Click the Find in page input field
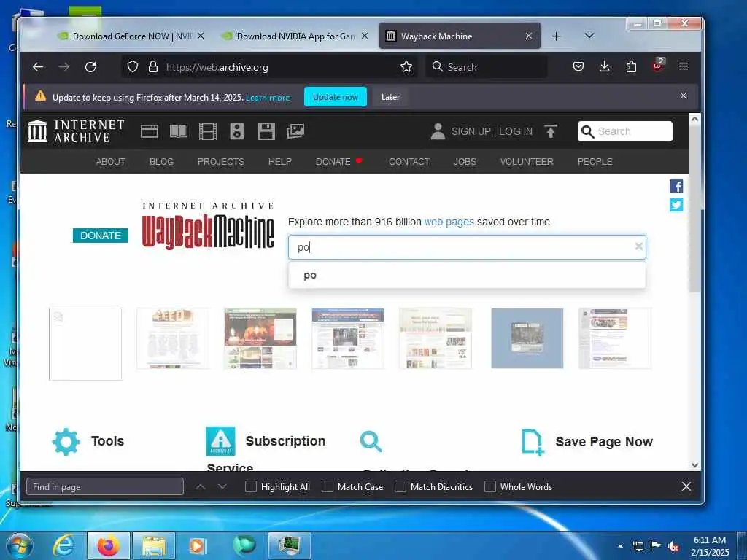Screen dimensions: 747x560 [105, 486]
